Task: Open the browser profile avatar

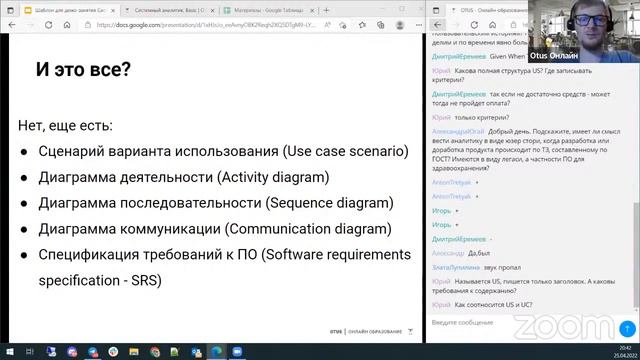Action: click(400, 25)
